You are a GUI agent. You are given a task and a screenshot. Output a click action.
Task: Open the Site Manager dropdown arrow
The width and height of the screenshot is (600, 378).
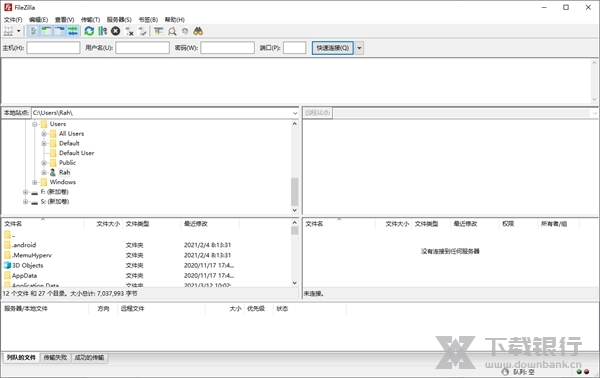point(18,31)
